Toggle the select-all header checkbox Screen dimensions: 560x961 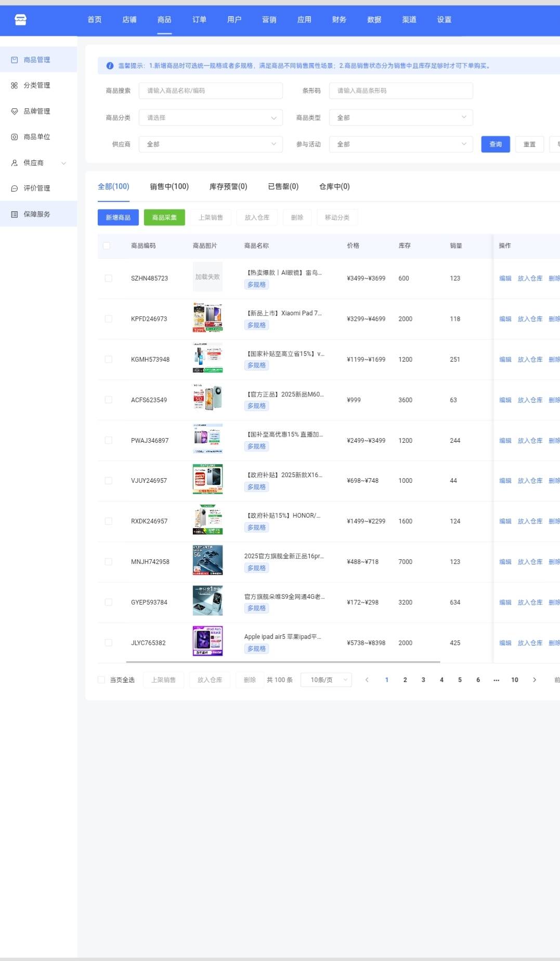[x=107, y=246]
